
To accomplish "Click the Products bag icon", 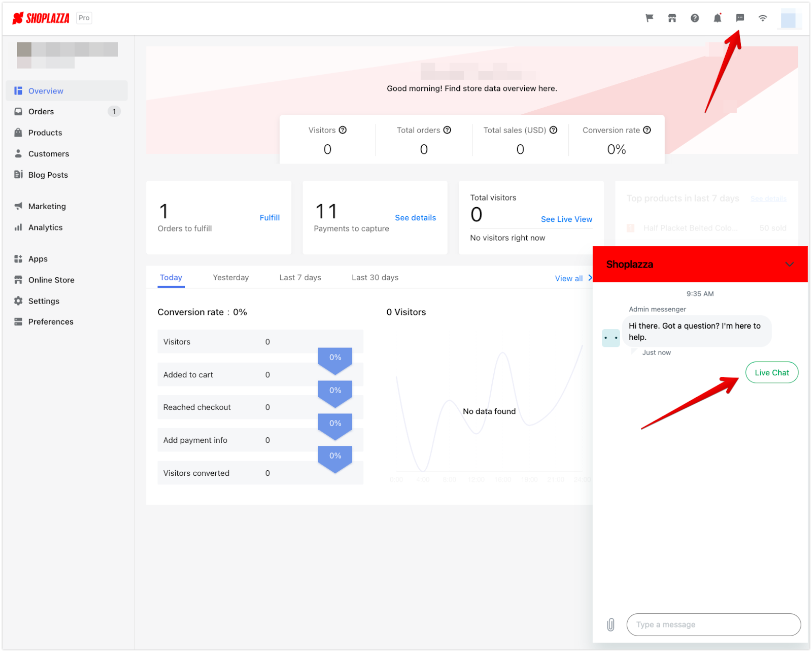I will point(18,133).
